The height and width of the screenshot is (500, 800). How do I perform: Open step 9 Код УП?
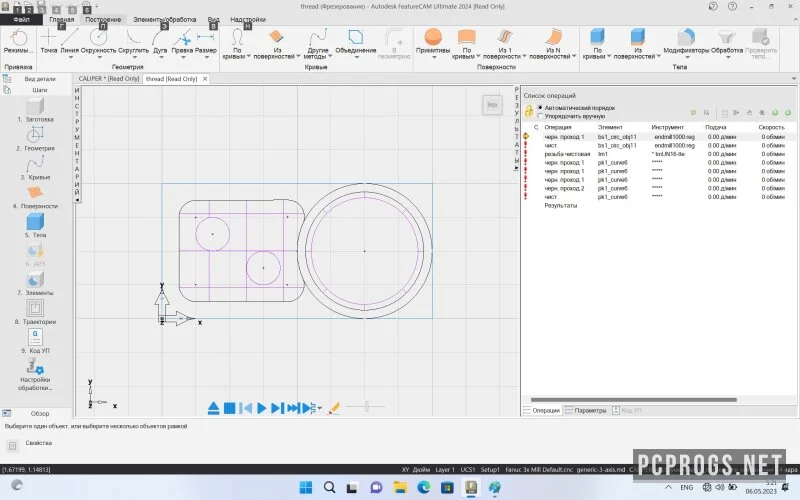(35, 341)
